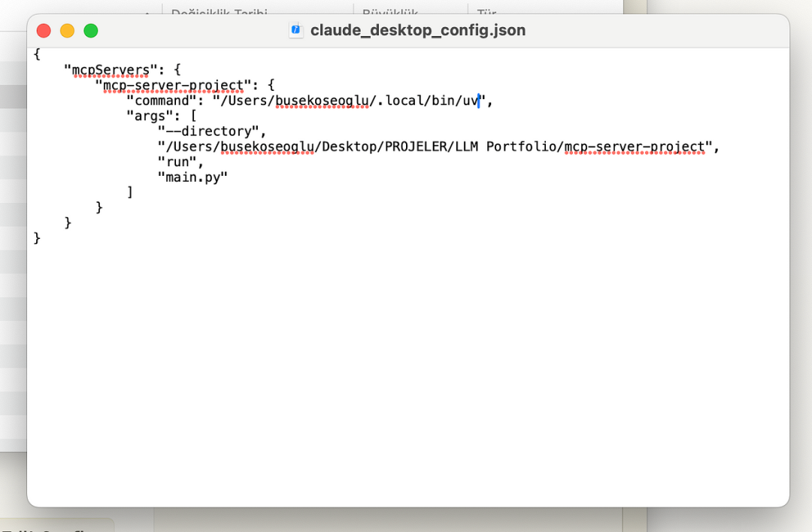Click the Finder column header Tür

pyautogui.click(x=486, y=11)
